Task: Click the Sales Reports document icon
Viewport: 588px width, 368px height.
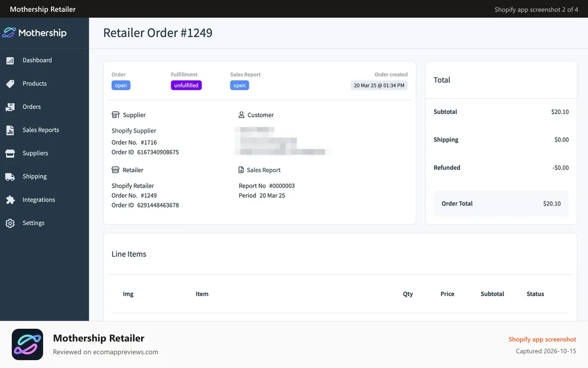Action: tap(10, 130)
